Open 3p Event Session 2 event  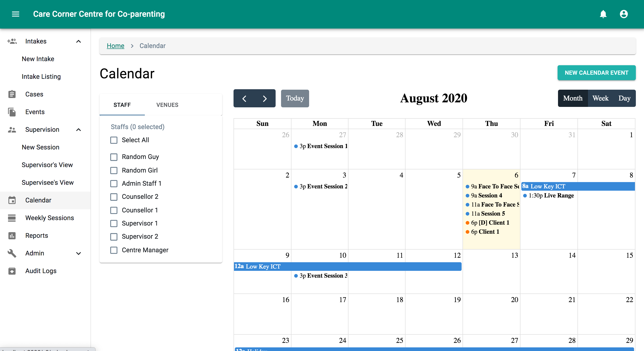click(320, 186)
